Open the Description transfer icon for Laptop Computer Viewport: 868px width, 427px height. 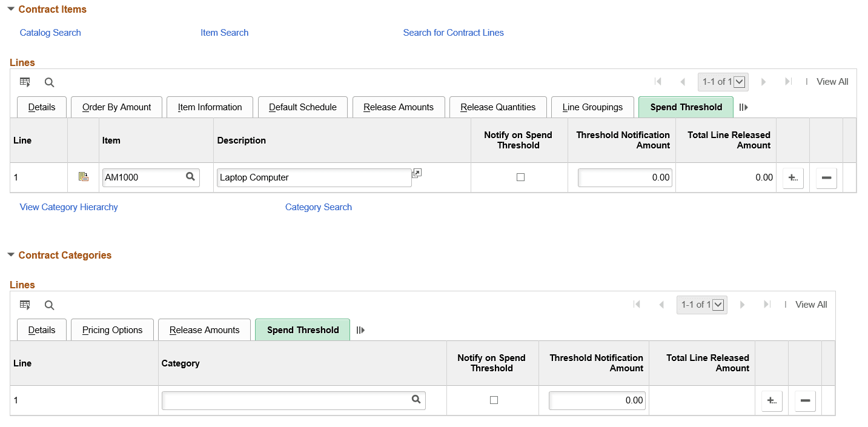pos(416,173)
